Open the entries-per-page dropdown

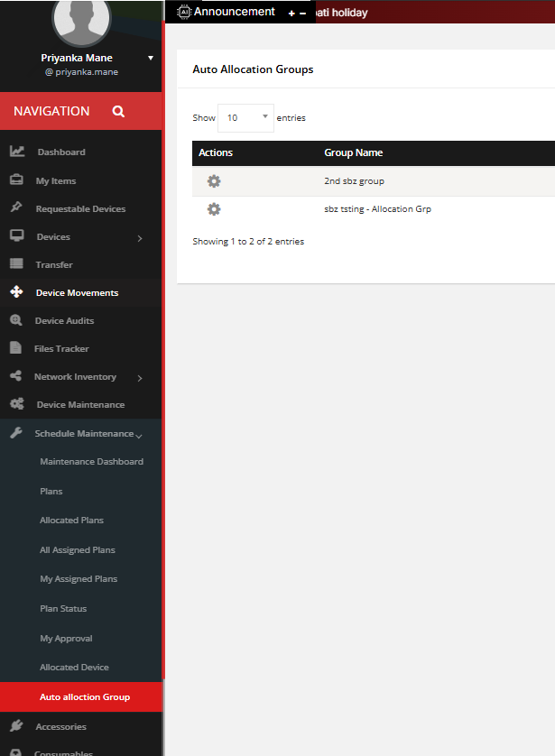coord(245,118)
